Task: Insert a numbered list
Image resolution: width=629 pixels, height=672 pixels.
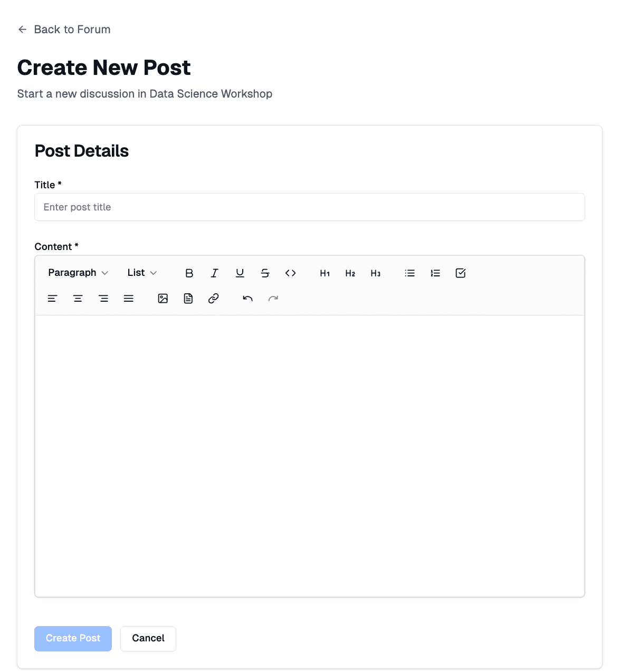Action: pyautogui.click(x=435, y=273)
